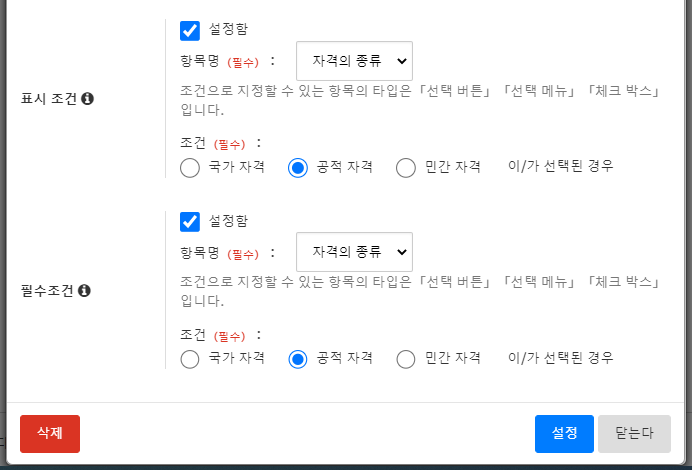Image resolution: width=692 pixels, height=470 pixels.
Task: Click 항목명 label in 표시 조건 section
Action: 199,61
